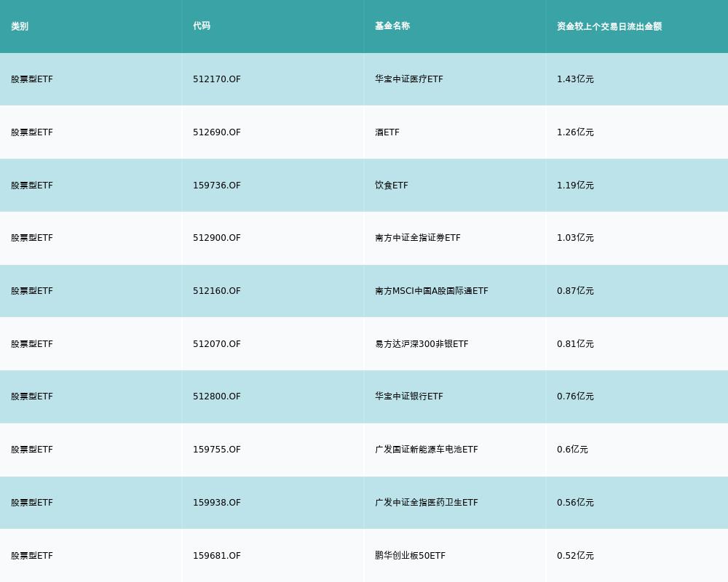728x582 pixels.
Task: Click the 0.81亿元 outflow value
Action: click(x=575, y=344)
